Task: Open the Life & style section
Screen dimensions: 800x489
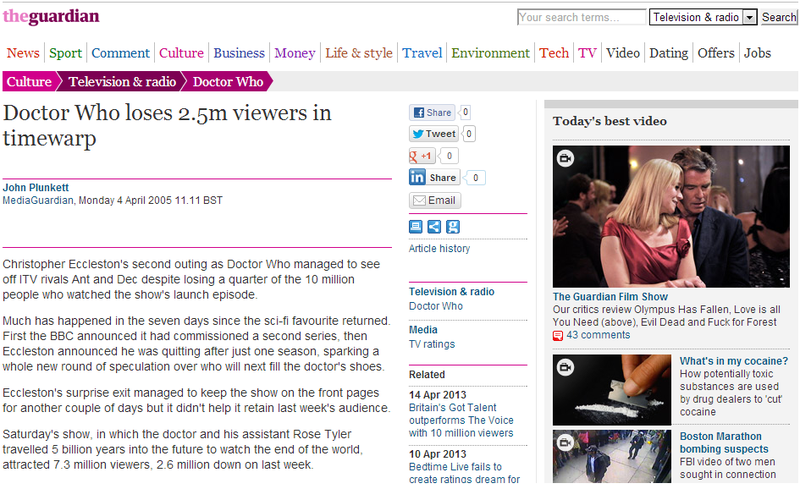Action: 359,53
